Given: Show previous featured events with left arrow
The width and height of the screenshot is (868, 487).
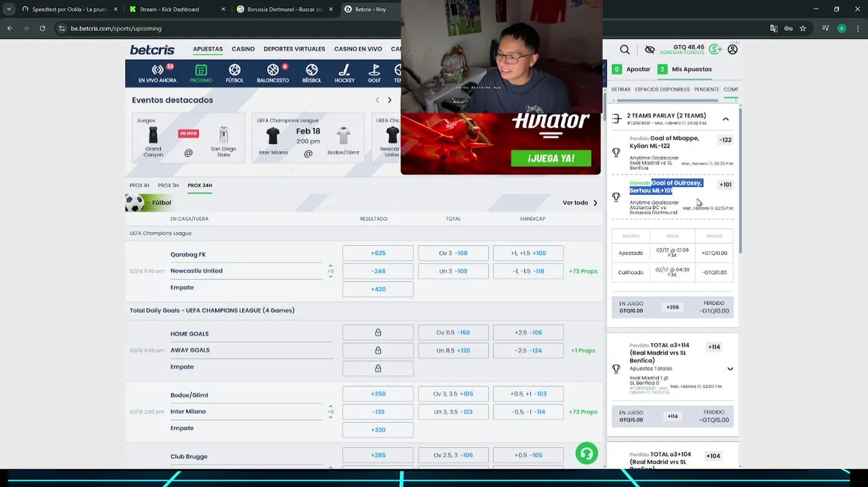Looking at the screenshot, I should pos(378,100).
